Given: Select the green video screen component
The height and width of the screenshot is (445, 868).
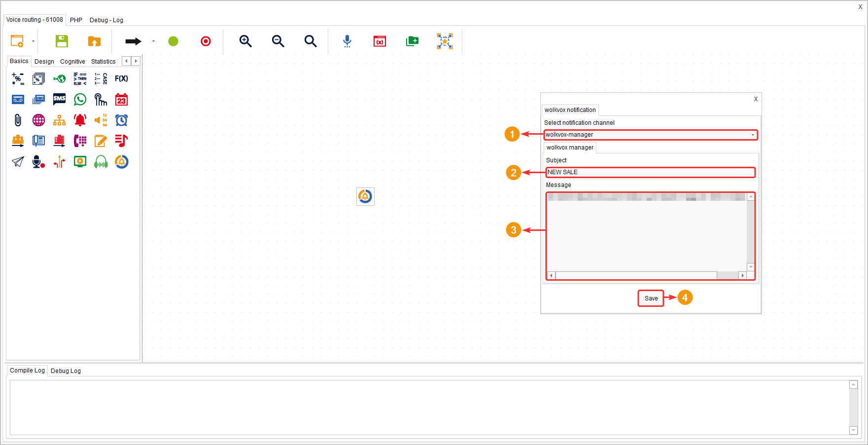Looking at the screenshot, I should tap(80, 161).
